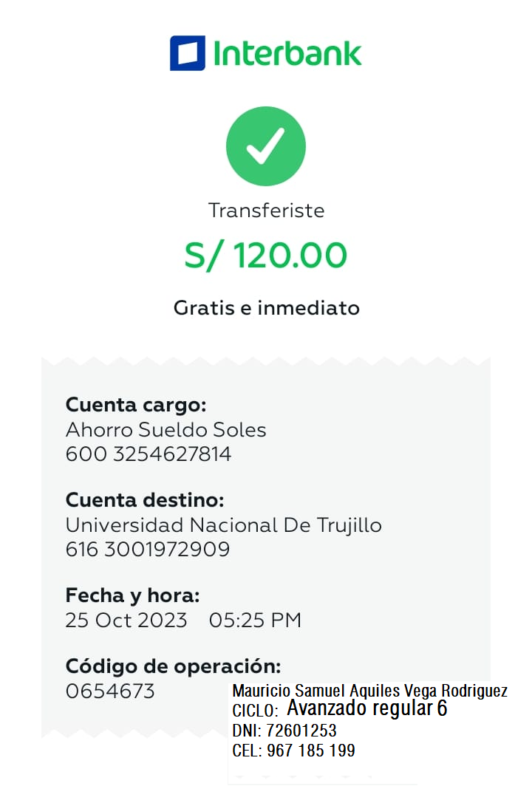Click the S/ 120.00 transfer amount

point(265,256)
